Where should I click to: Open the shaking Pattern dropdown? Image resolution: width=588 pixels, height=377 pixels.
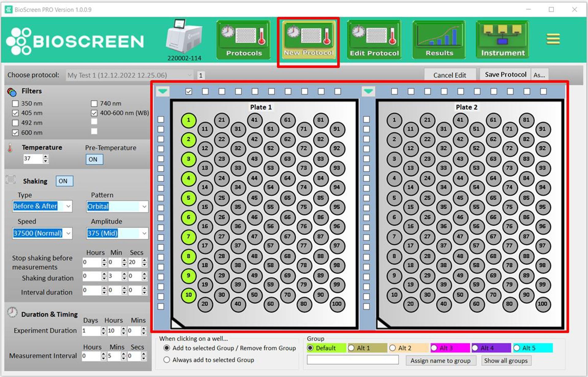tap(144, 207)
